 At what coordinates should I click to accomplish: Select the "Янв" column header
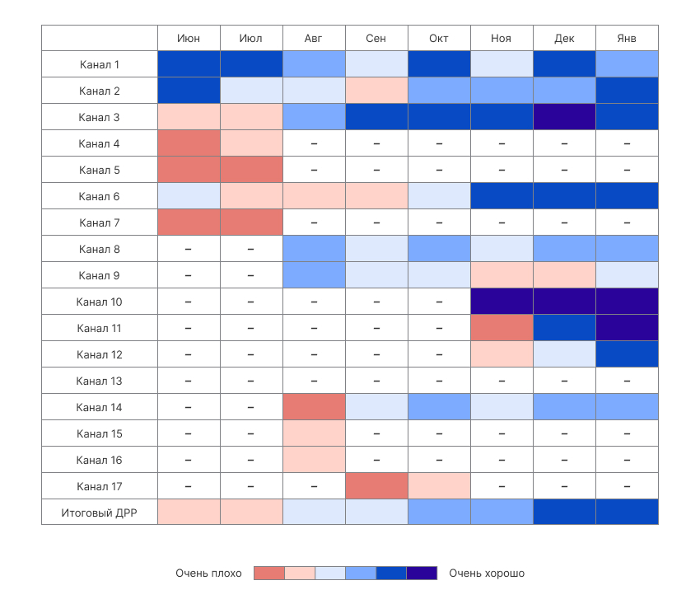point(627,38)
